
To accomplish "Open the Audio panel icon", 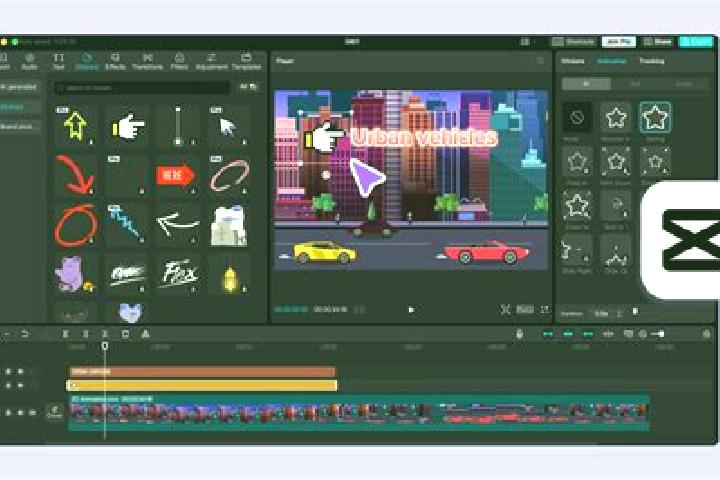I will 29,61.
